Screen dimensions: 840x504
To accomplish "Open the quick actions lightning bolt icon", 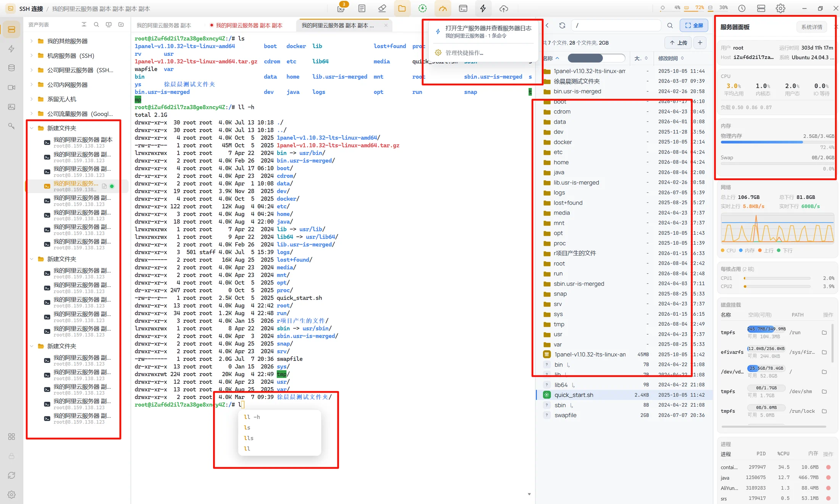I will [483, 8].
